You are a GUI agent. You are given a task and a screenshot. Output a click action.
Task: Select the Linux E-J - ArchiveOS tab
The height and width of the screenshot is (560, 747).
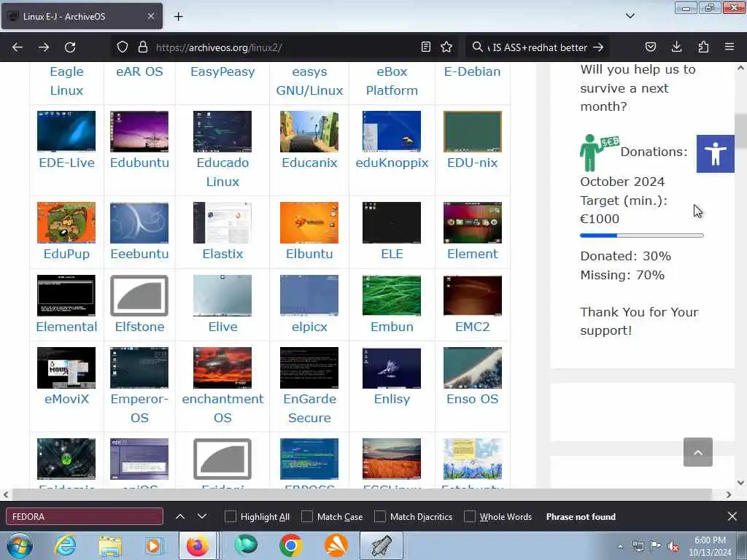(82, 16)
